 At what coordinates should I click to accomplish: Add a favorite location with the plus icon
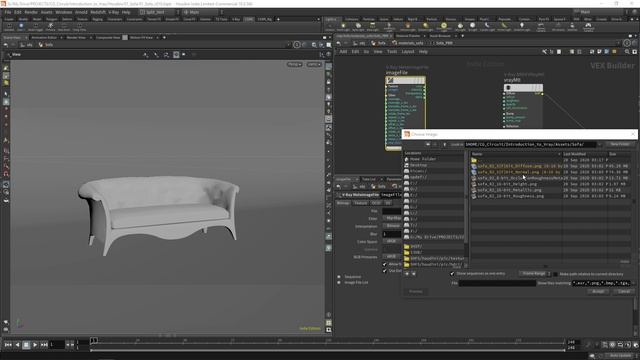[x=407, y=273]
